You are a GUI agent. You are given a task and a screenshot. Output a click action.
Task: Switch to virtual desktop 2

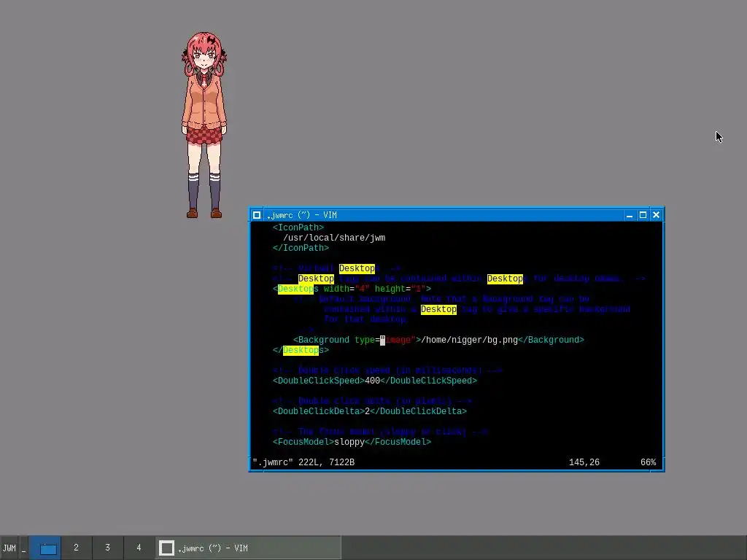pos(76,548)
